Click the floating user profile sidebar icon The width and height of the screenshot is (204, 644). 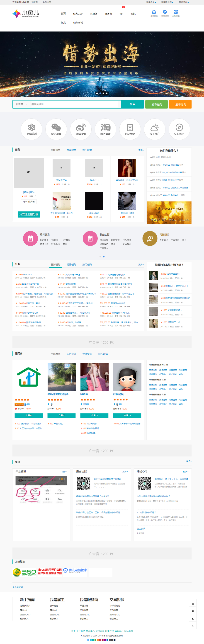(192, 618)
